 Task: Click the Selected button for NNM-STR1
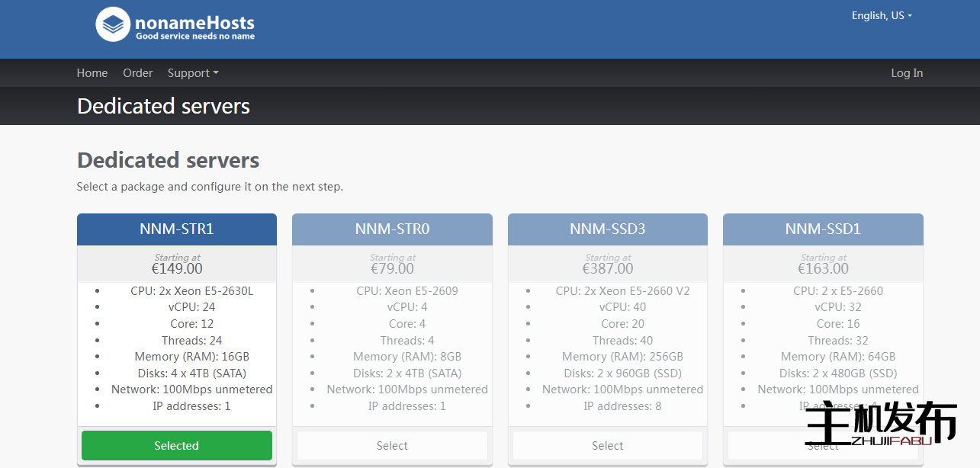click(176, 446)
